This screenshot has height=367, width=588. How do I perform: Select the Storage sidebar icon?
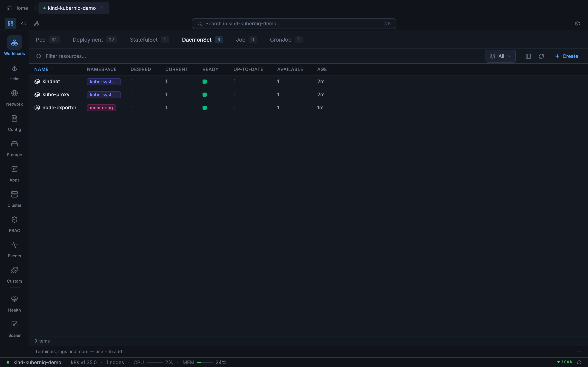(14, 148)
